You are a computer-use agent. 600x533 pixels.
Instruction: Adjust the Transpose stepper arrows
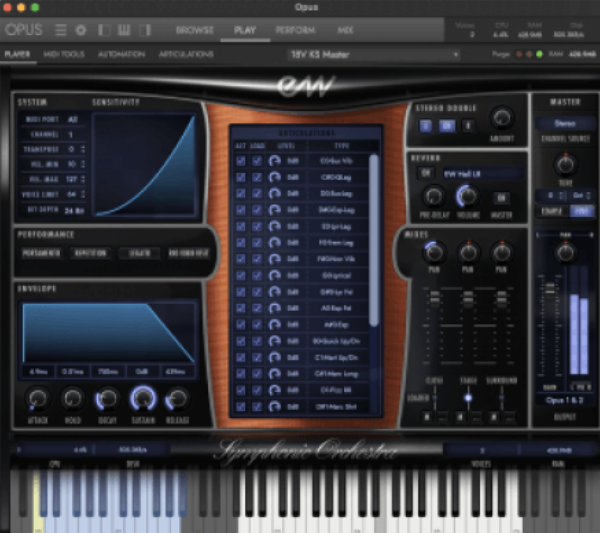click(83, 149)
